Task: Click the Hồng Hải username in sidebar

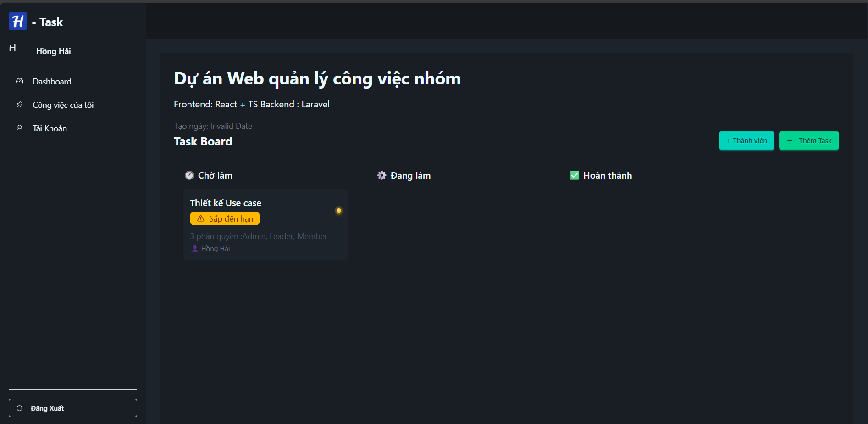Action: click(53, 51)
